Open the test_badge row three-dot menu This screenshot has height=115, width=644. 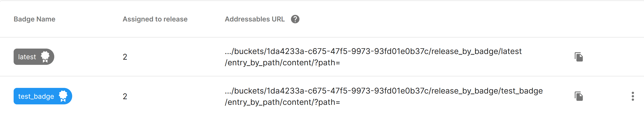click(633, 96)
